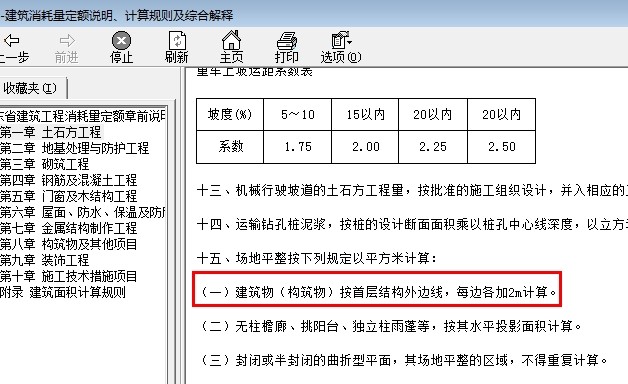Screen dimensions: 628x384
Task: Open 第三章 砌筑工程 chapter
Action: tap(44, 164)
